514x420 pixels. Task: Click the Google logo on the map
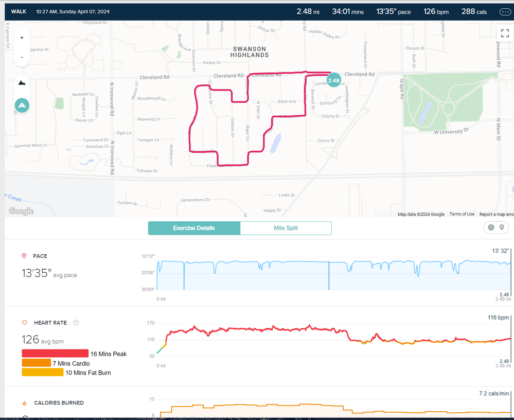pyautogui.click(x=21, y=211)
